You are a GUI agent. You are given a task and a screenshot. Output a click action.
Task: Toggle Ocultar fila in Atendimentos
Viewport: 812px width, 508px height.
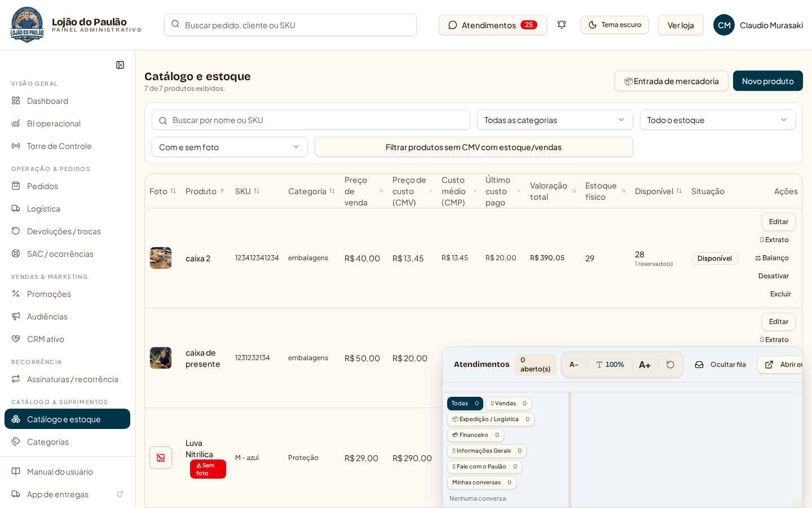coord(720,365)
